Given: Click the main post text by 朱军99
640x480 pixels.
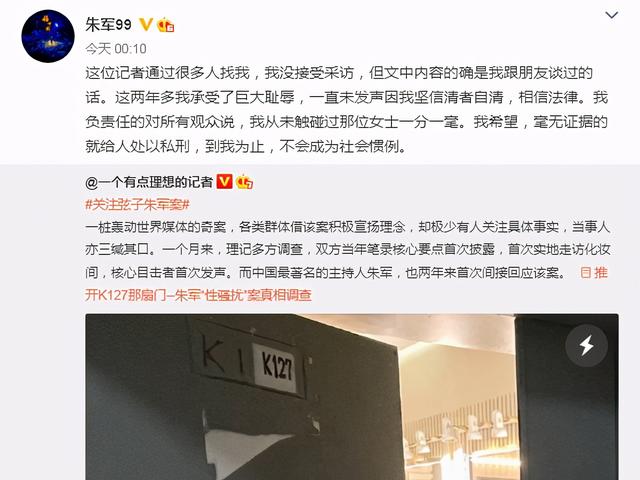Looking at the screenshot, I should coord(347,109).
